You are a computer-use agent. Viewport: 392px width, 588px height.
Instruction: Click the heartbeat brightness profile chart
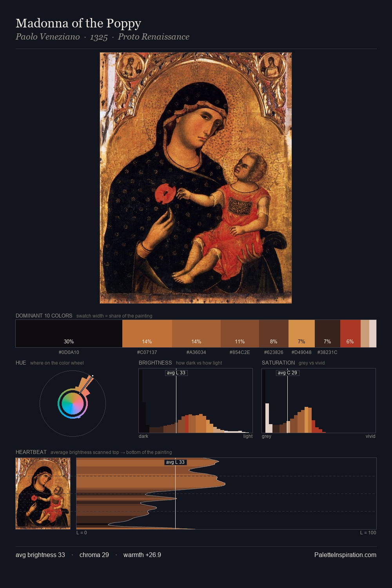tap(226, 494)
